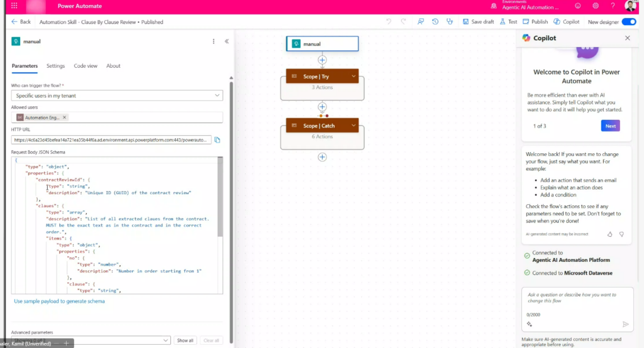Click the manual trigger icon in panel header

(16, 41)
